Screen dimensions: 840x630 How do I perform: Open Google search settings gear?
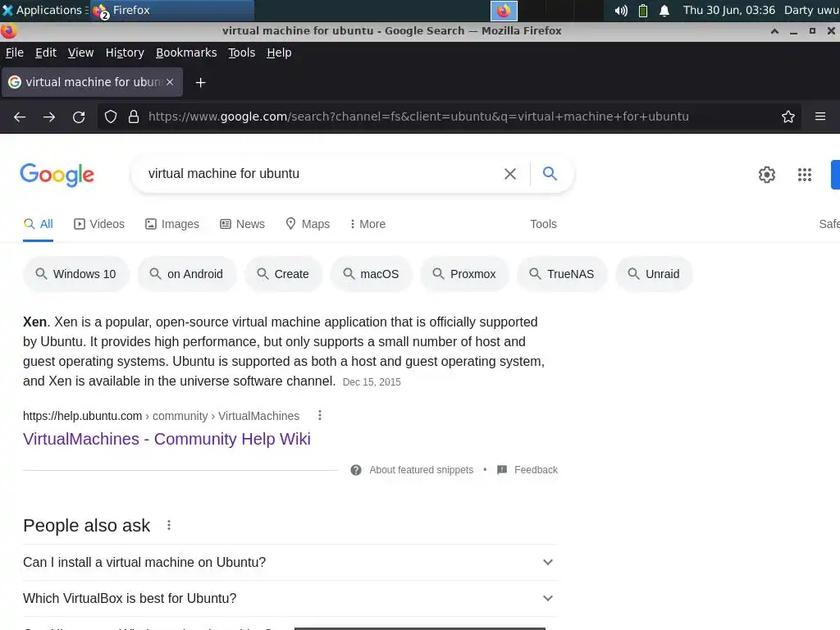(x=767, y=175)
